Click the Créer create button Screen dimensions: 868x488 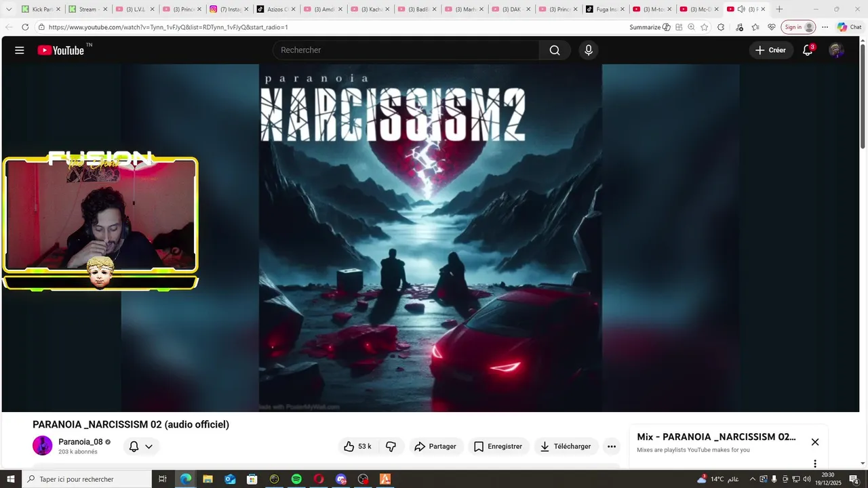[771, 50]
